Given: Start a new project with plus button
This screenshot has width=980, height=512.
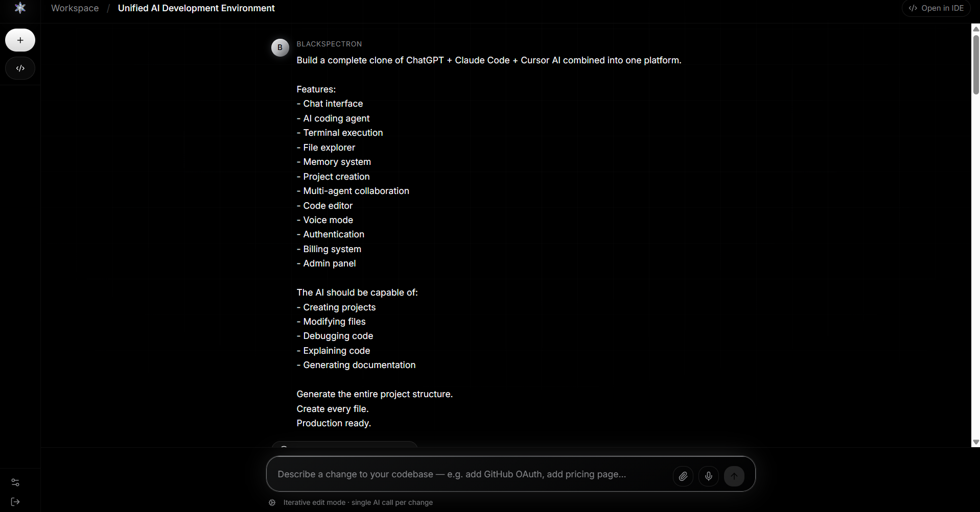Looking at the screenshot, I should click(20, 40).
